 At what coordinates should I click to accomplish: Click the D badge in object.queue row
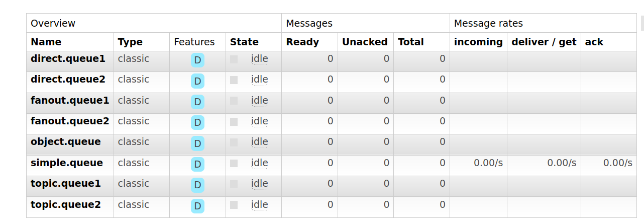197,143
